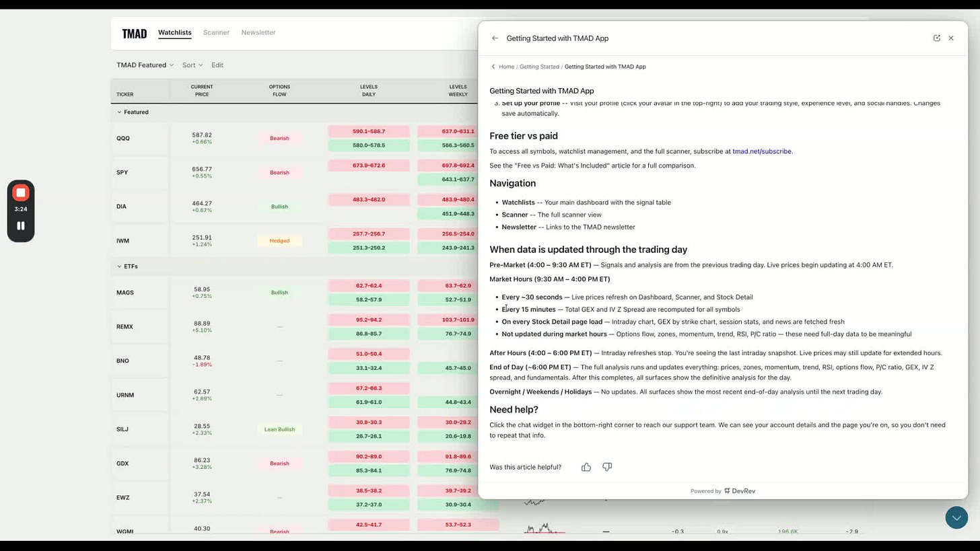Click the Hedged flow badge for IWM
This screenshot has width=980, height=551.
(x=279, y=241)
